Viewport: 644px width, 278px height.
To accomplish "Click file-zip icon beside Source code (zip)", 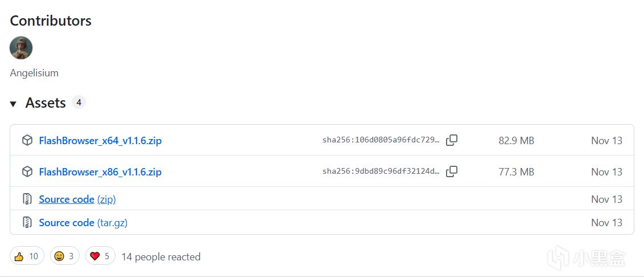I will [27, 199].
